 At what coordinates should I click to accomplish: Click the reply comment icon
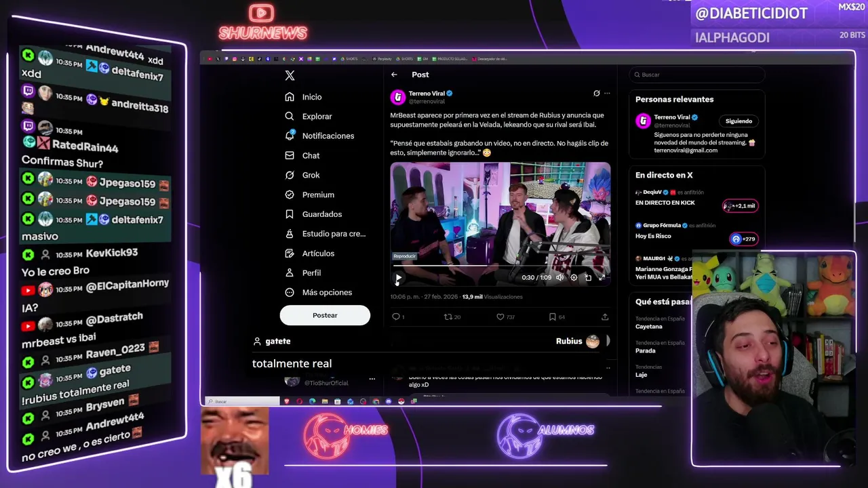tap(396, 317)
